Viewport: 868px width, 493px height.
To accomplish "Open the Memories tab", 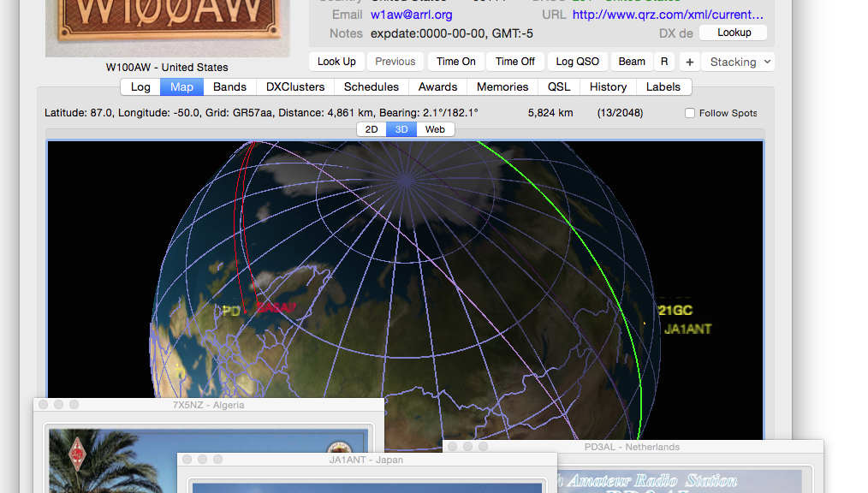I will [502, 86].
